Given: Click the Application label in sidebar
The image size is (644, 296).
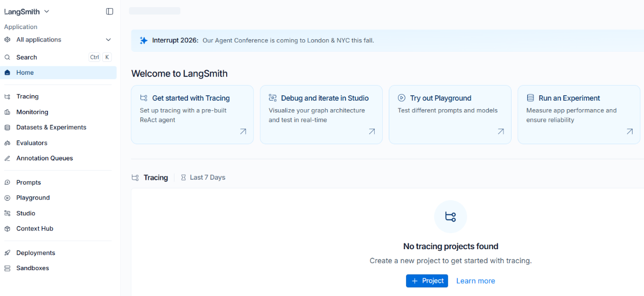Looking at the screenshot, I should pos(20,27).
